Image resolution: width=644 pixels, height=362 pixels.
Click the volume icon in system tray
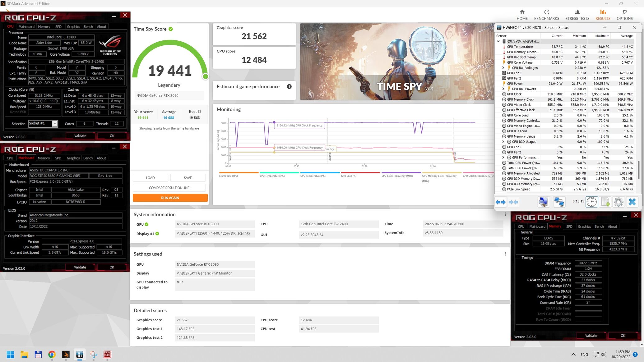[604, 355]
